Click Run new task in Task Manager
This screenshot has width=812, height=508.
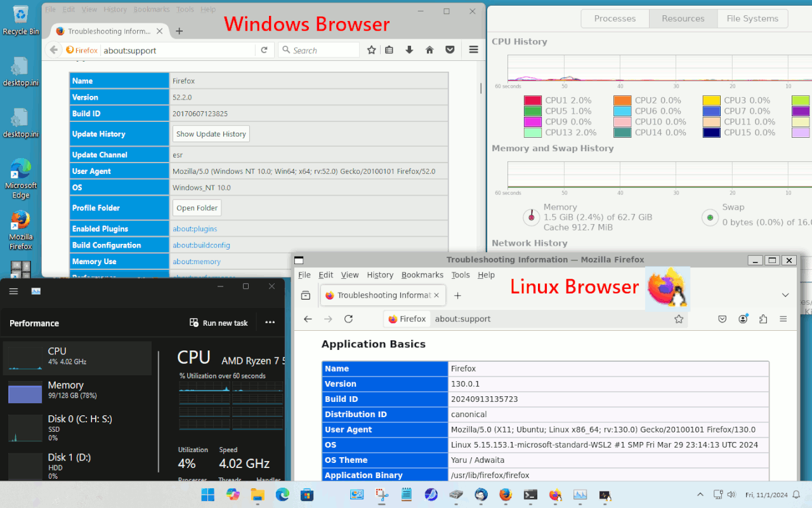click(219, 323)
